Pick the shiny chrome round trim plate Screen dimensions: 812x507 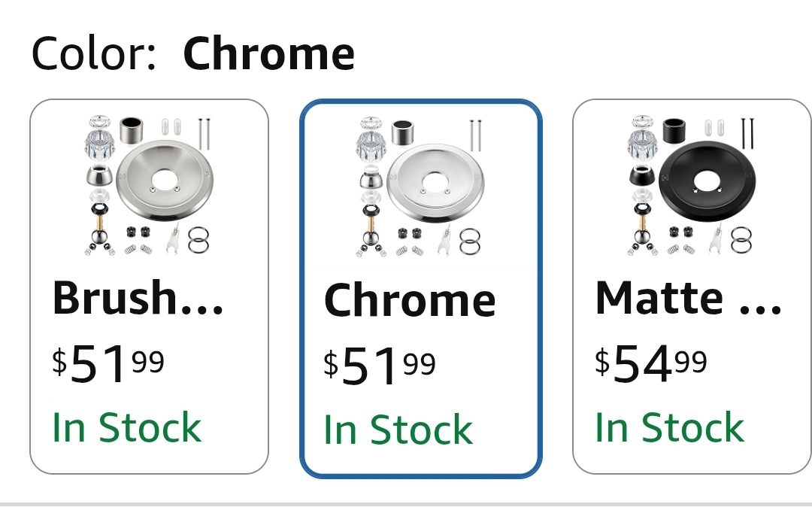coord(435,184)
